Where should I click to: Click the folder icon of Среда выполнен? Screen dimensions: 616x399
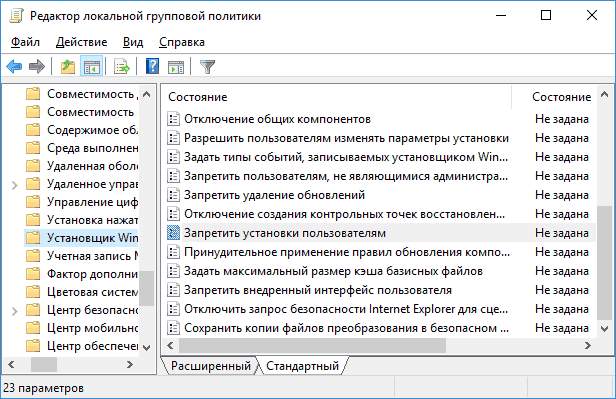(33, 148)
